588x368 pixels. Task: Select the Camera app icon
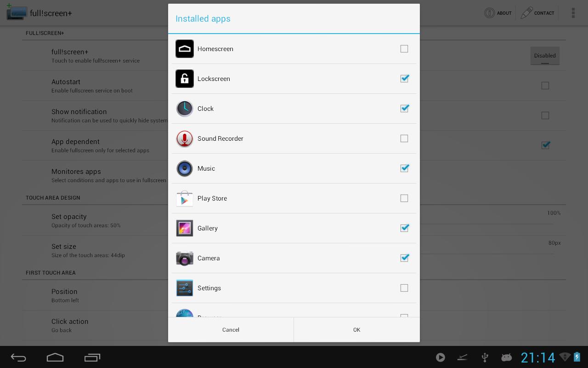click(184, 258)
